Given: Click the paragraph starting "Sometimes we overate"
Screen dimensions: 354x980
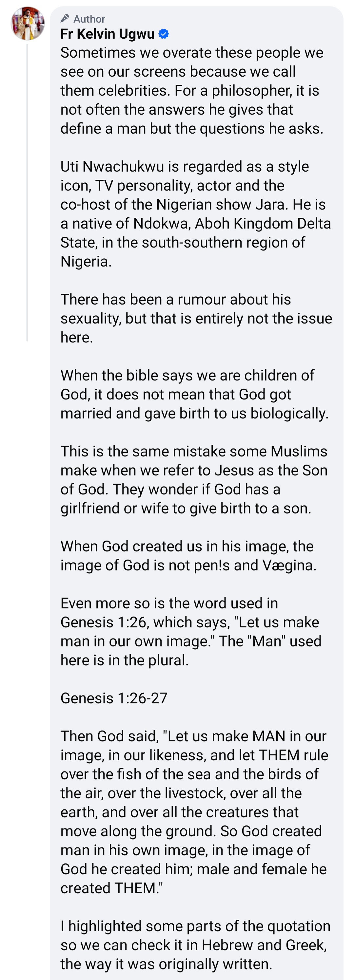Looking at the screenshot, I should point(192,91).
